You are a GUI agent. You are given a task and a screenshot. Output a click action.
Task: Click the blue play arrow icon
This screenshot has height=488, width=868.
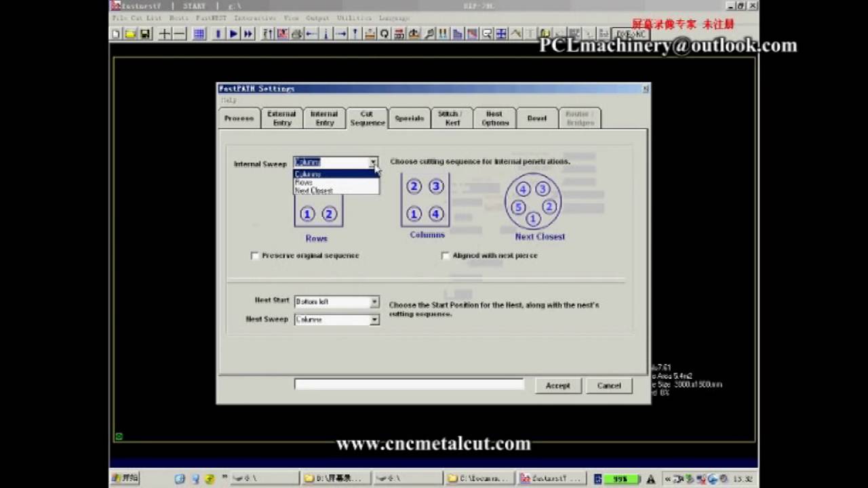tap(233, 33)
